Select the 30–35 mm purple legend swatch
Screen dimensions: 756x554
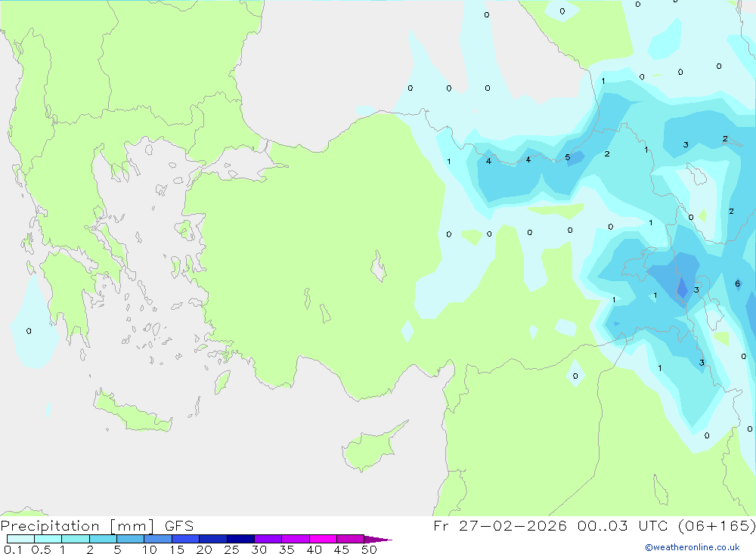pos(268,539)
